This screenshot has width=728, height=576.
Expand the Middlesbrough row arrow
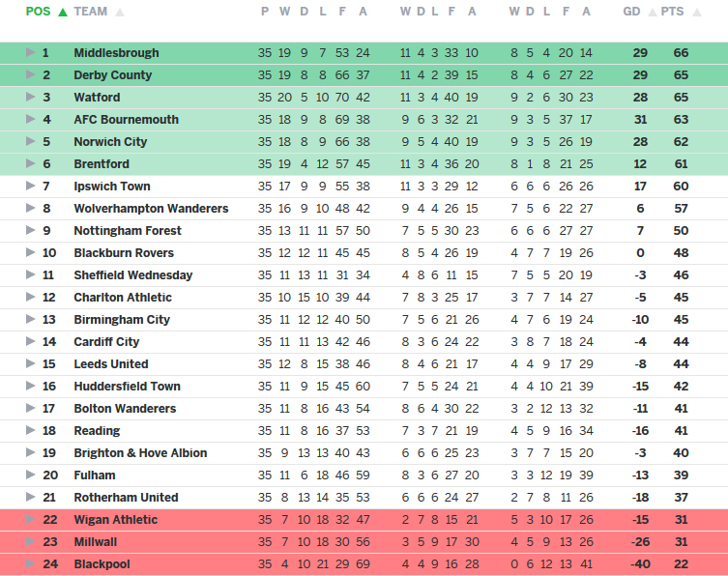[x=30, y=52]
